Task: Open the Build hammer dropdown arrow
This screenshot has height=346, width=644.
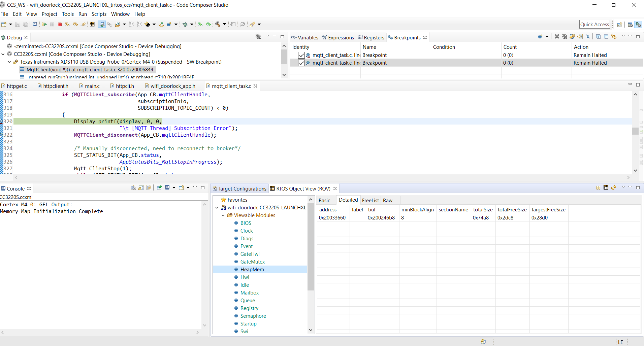Action: (x=224, y=24)
